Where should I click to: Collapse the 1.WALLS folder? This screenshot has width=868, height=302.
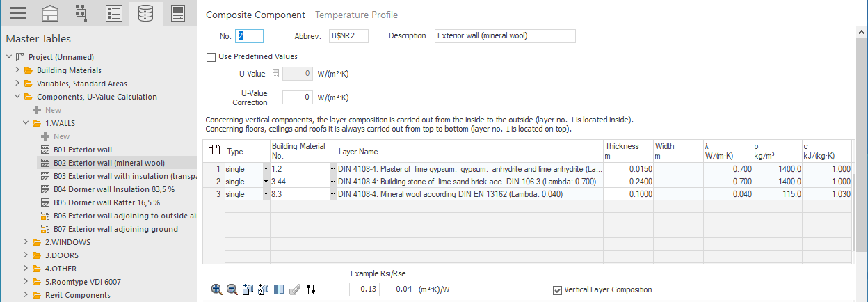[26, 123]
